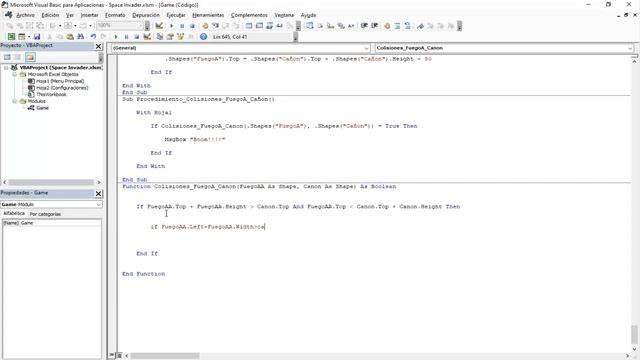Click the blue Help question mark icon
The width and height of the screenshot is (640, 360).
click(203, 37)
